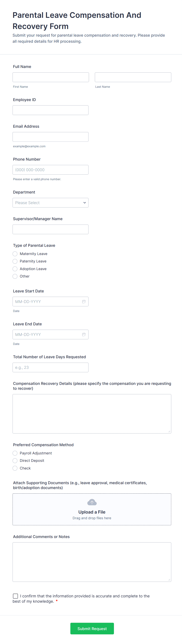Viewport: 182px width, 644px height.
Task: Open the Leave Start Date calendar icon
Action: (x=84, y=301)
